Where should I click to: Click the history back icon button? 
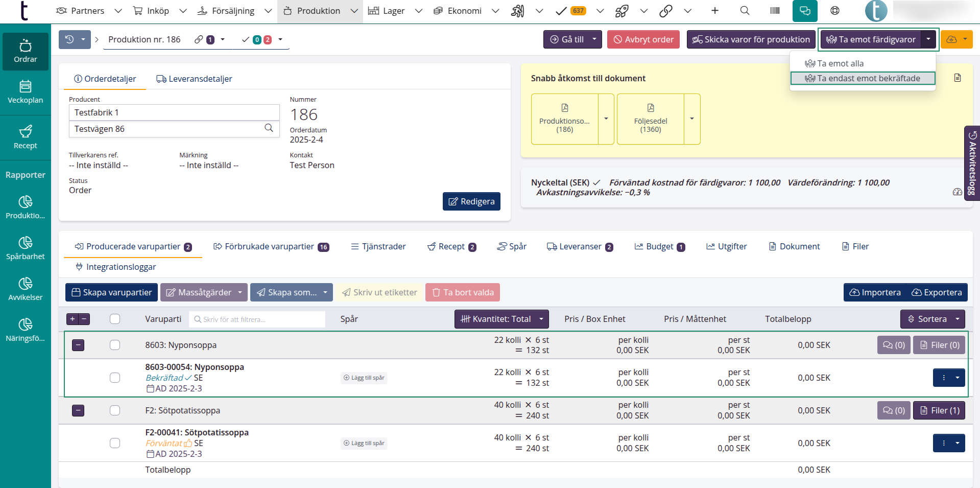69,39
